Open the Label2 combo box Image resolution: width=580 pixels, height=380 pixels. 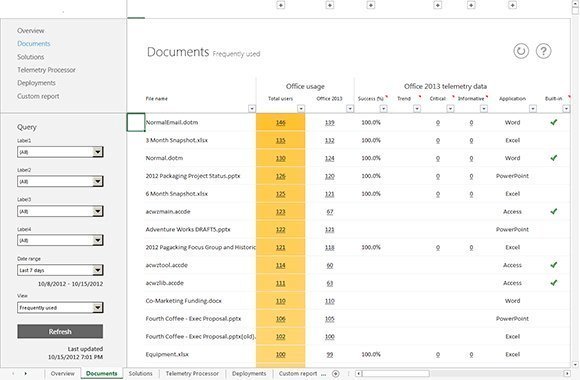[x=60, y=181]
